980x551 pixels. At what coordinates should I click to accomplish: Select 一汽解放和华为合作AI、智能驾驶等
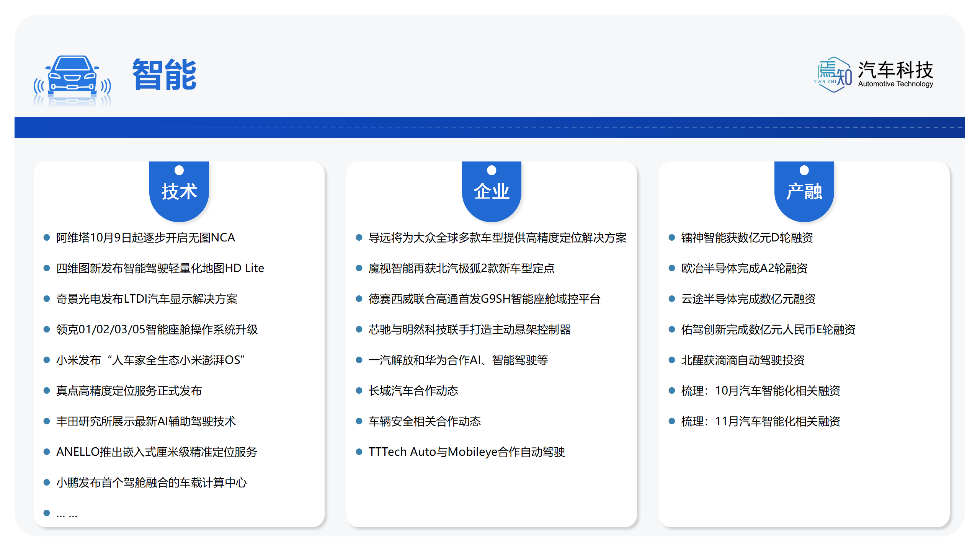[x=458, y=360]
